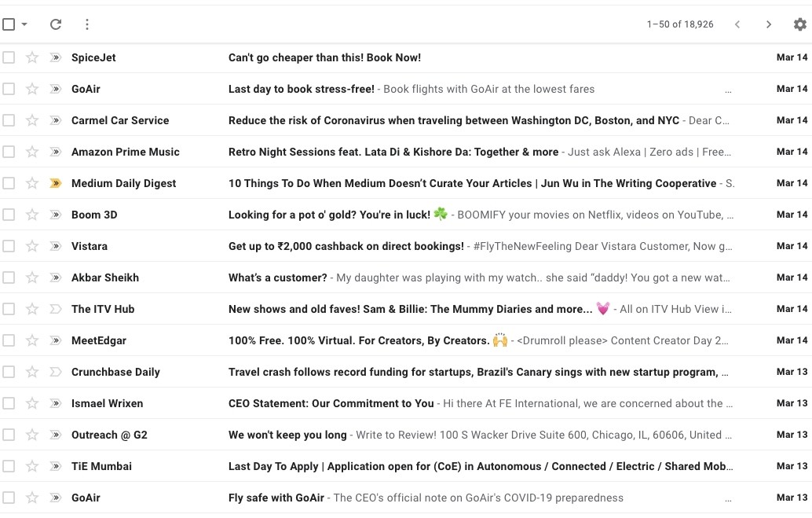Screen dimensions: 812x518
Task: Star the Amazon Prime Music email
Action: [x=32, y=152]
